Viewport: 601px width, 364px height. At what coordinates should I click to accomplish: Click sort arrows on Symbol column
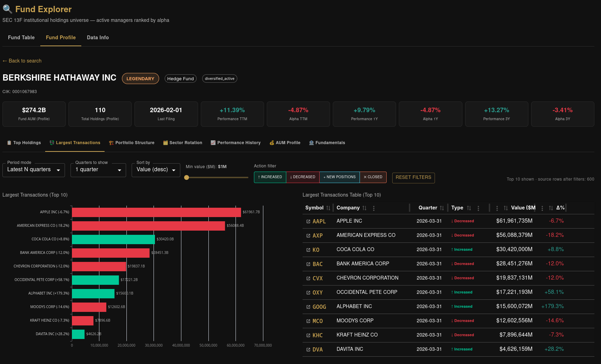(328, 208)
